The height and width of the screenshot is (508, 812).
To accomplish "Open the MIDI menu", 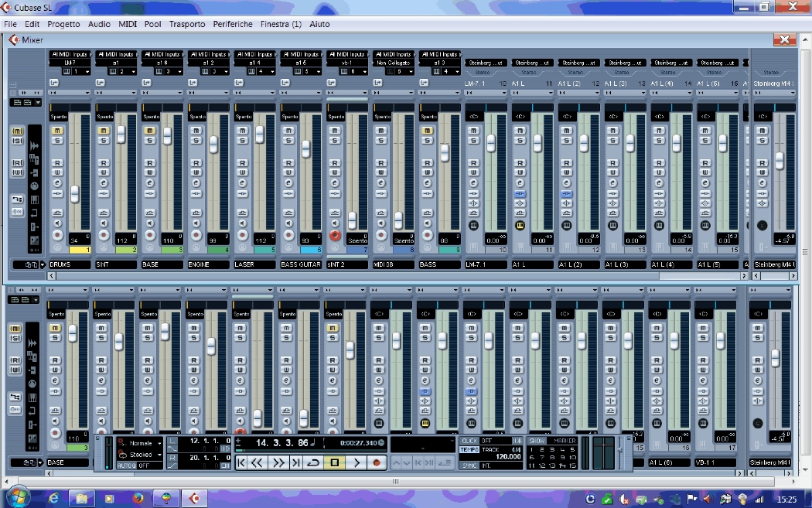I will click(x=128, y=24).
